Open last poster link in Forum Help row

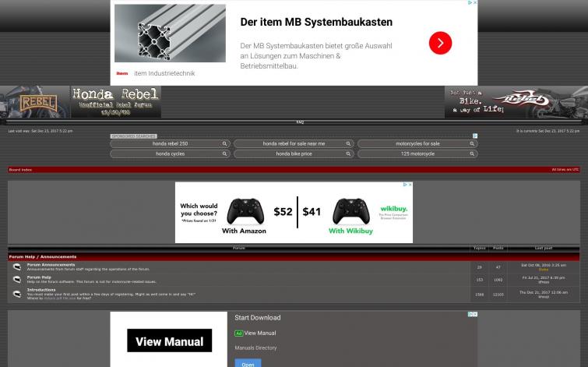coord(544,282)
